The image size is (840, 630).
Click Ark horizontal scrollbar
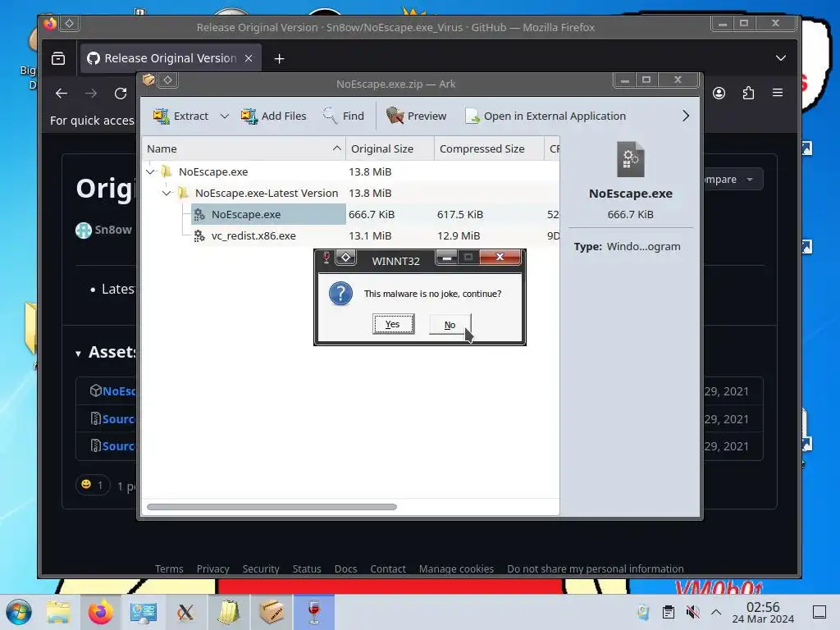click(x=272, y=507)
